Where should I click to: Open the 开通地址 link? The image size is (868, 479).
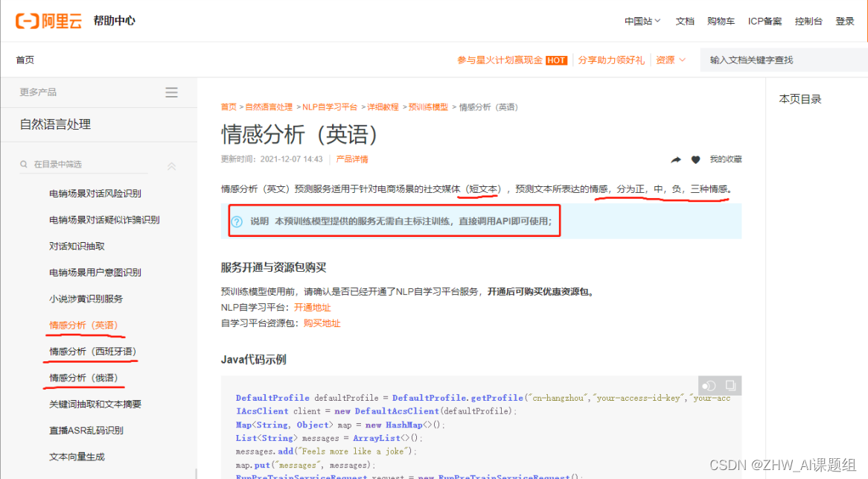pyautogui.click(x=312, y=308)
